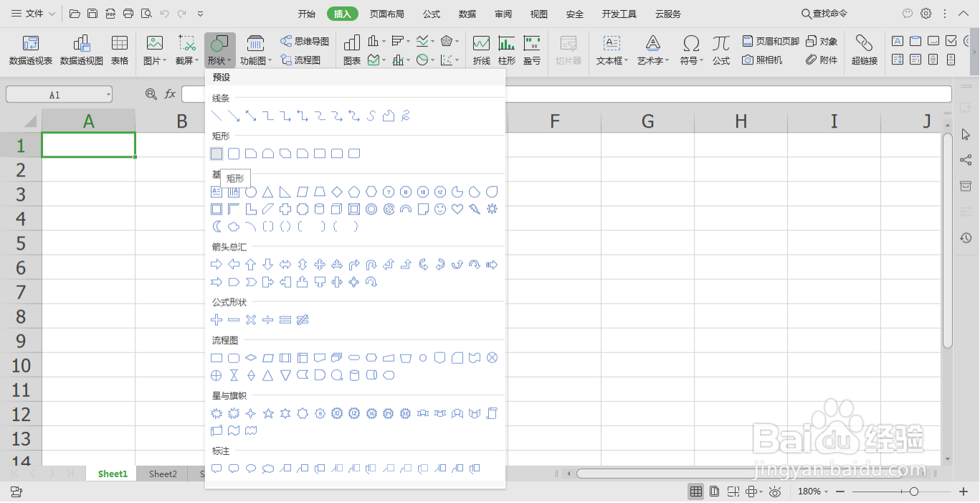Viewport: 980px width, 503px height.
Task: Click the 图表 chart button
Action: coord(352,51)
